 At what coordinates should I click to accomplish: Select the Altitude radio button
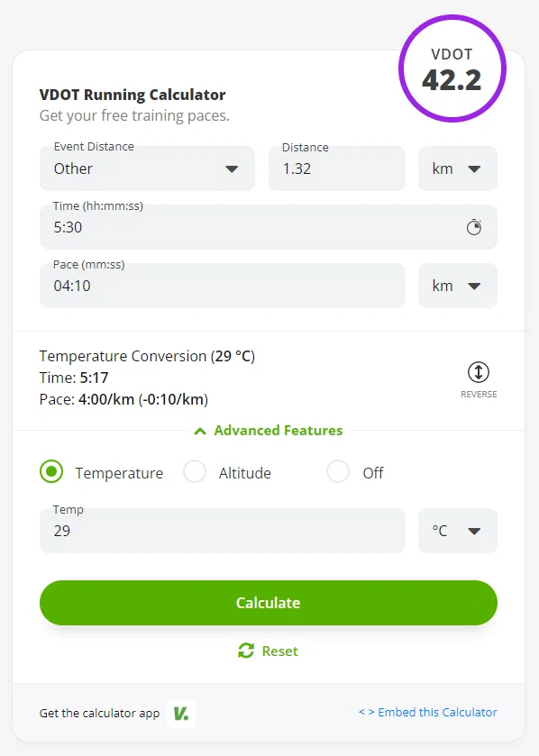[x=195, y=471]
